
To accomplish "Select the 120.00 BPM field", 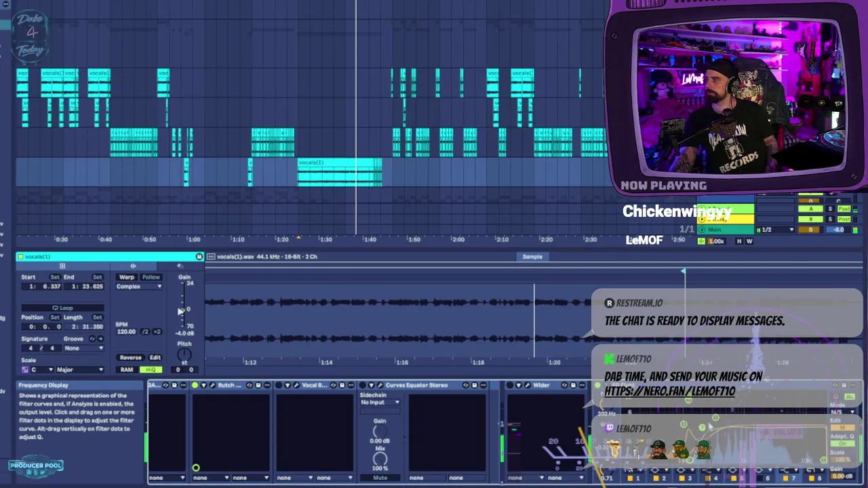I will coord(126,332).
